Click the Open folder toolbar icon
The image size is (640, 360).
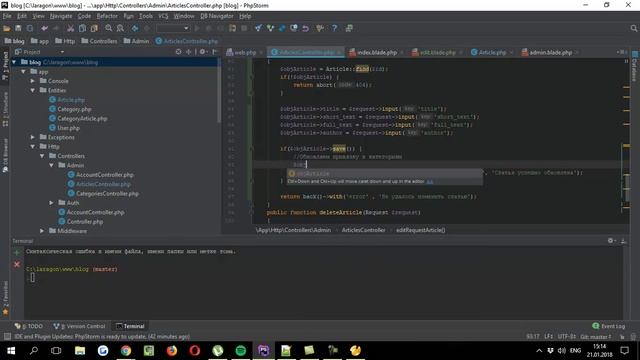pos(7,28)
